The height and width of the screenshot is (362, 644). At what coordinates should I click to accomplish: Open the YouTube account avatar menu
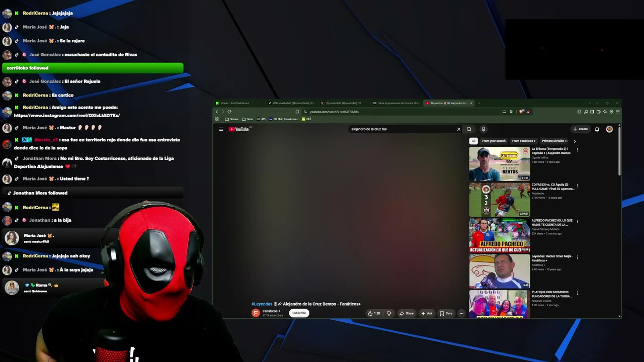[609, 129]
